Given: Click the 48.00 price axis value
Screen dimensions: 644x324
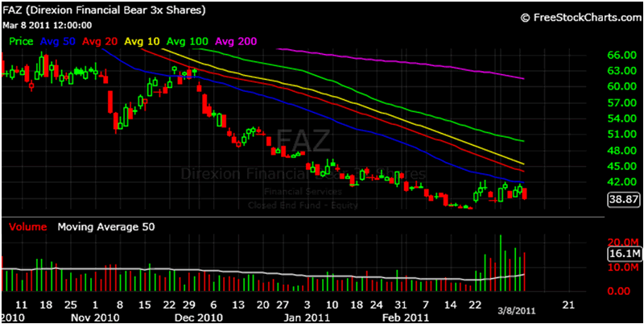Looking at the screenshot, I should [623, 151].
